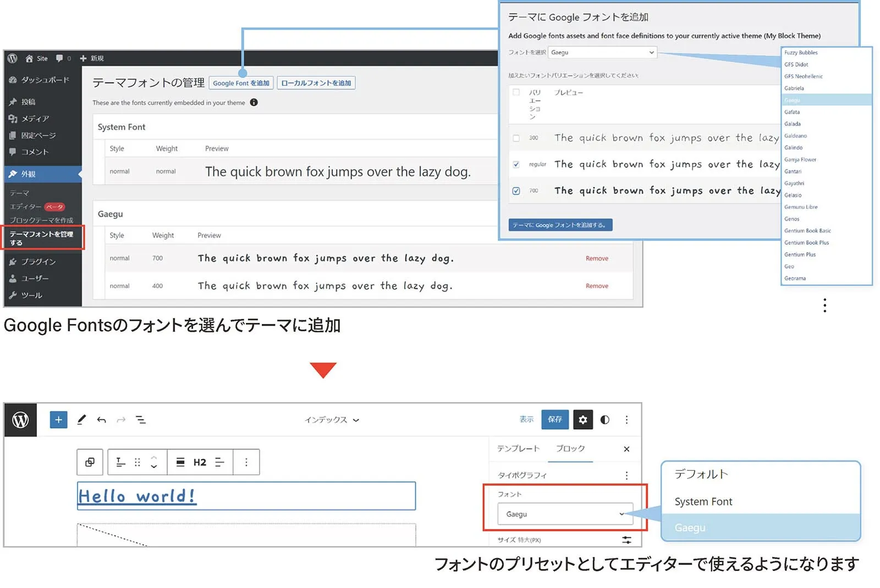
Task: Click the H2 heading level icon
Action: (200, 462)
